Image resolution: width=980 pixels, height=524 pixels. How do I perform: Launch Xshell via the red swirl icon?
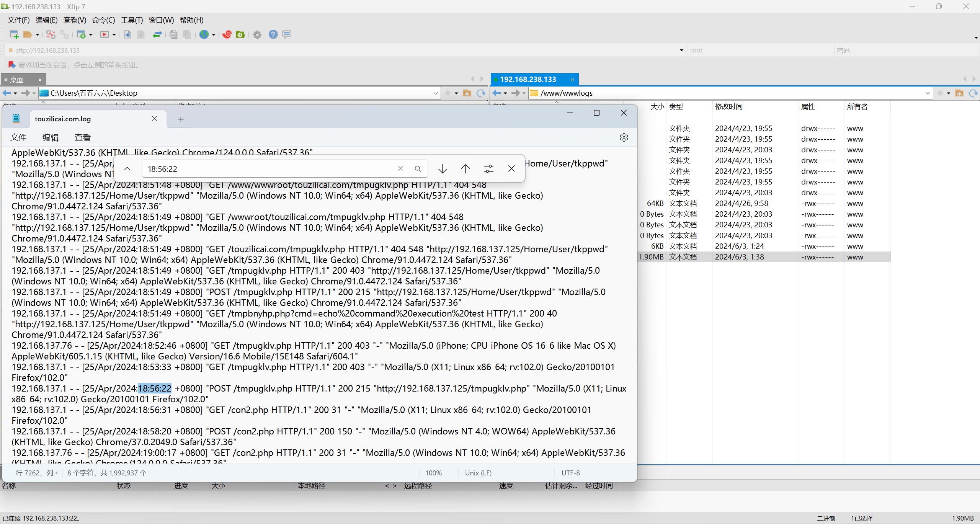point(227,34)
